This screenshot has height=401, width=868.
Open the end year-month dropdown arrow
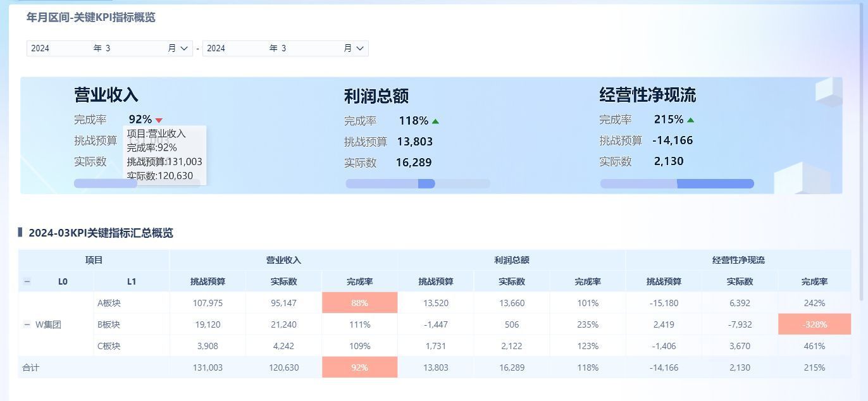tap(360, 48)
